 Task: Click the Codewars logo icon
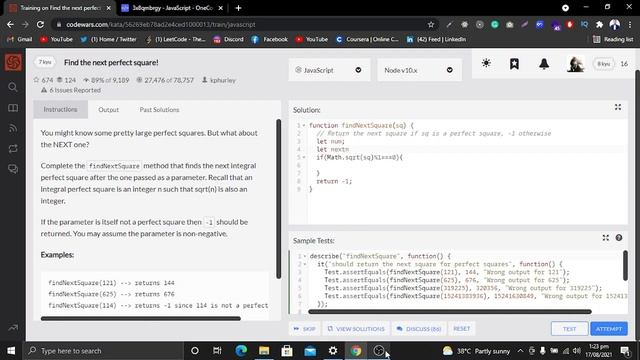click(13, 62)
